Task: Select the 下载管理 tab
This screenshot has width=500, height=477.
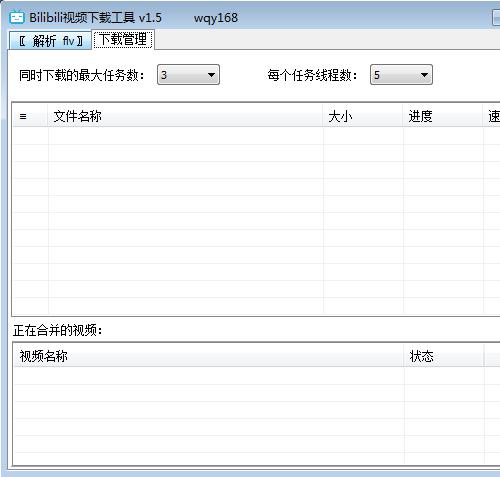Action: [x=123, y=39]
